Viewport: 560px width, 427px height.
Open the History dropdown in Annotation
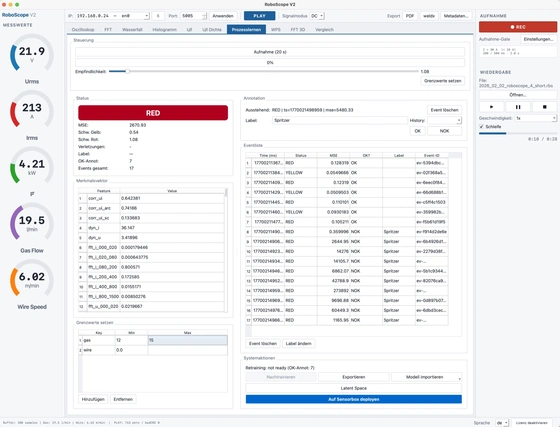tap(444, 120)
